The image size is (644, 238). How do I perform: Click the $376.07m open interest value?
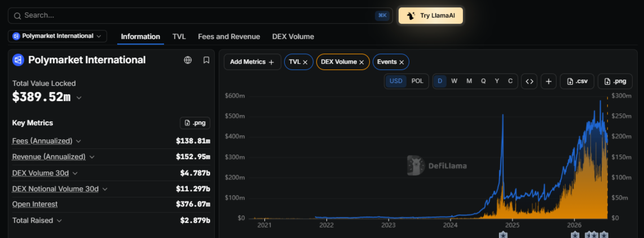click(x=193, y=204)
